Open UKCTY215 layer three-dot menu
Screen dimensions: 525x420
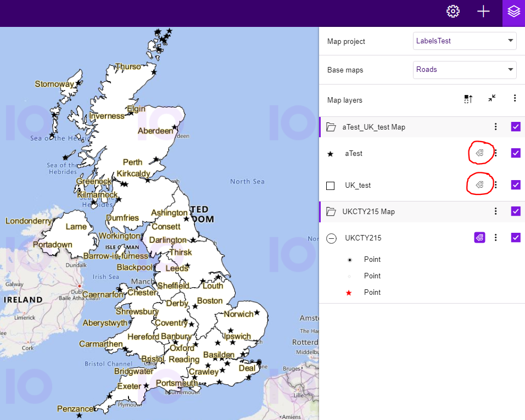click(x=495, y=238)
